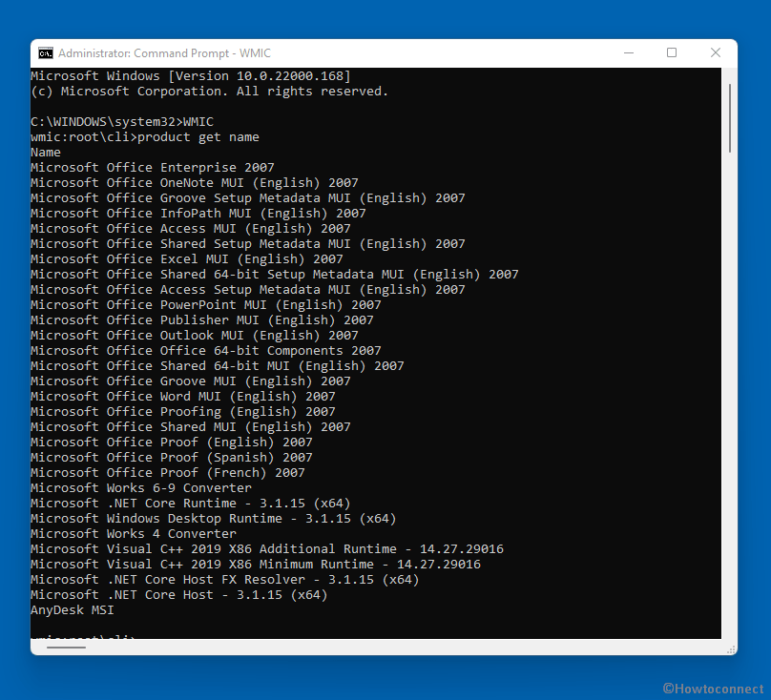Select 'Microsoft Office Groove MUI (English) 2007'

(x=191, y=381)
